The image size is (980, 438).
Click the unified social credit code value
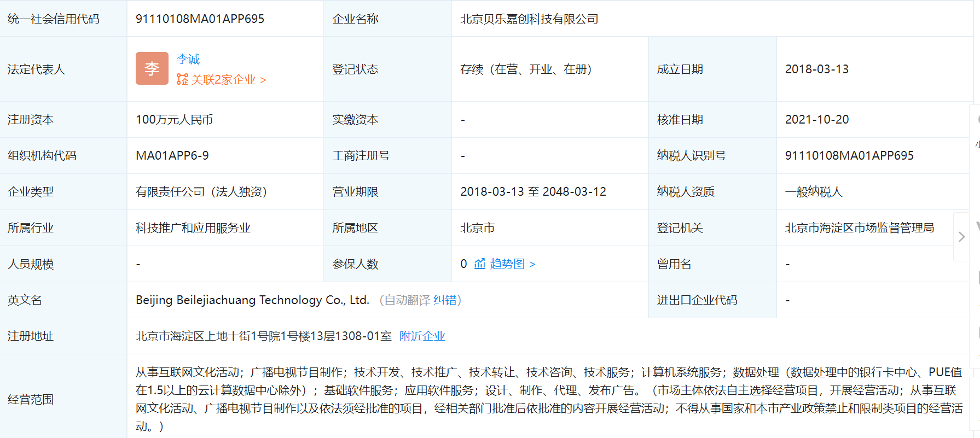[x=200, y=19]
